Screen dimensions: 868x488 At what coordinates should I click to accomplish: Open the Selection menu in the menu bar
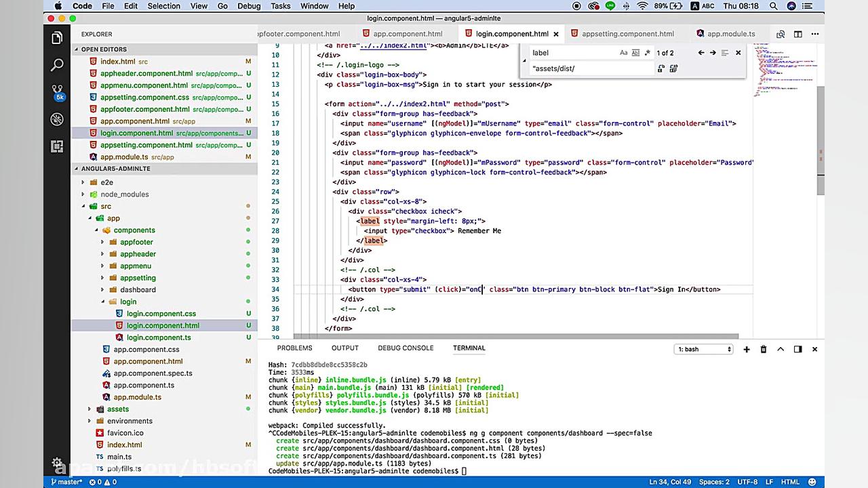pyautogui.click(x=164, y=6)
